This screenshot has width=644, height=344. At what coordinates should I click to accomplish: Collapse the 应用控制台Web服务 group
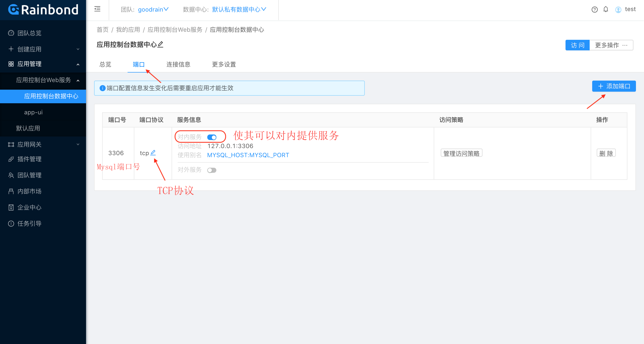click(43, 80)
